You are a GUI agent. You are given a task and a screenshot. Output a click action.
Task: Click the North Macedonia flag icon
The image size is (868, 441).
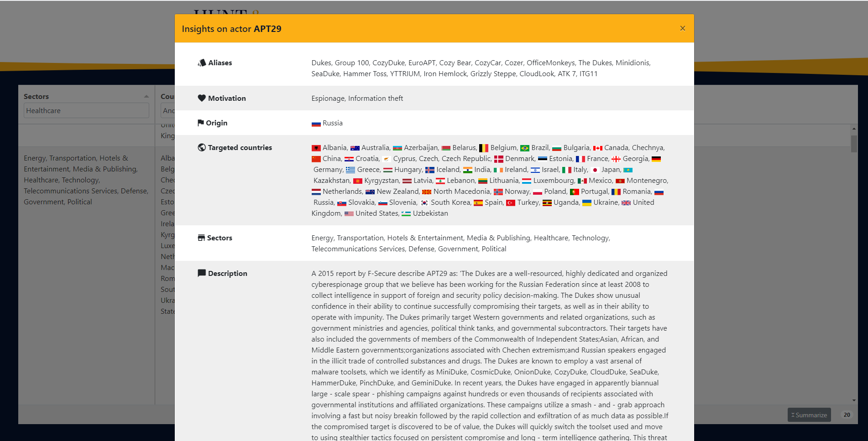(x=427, y=192)
